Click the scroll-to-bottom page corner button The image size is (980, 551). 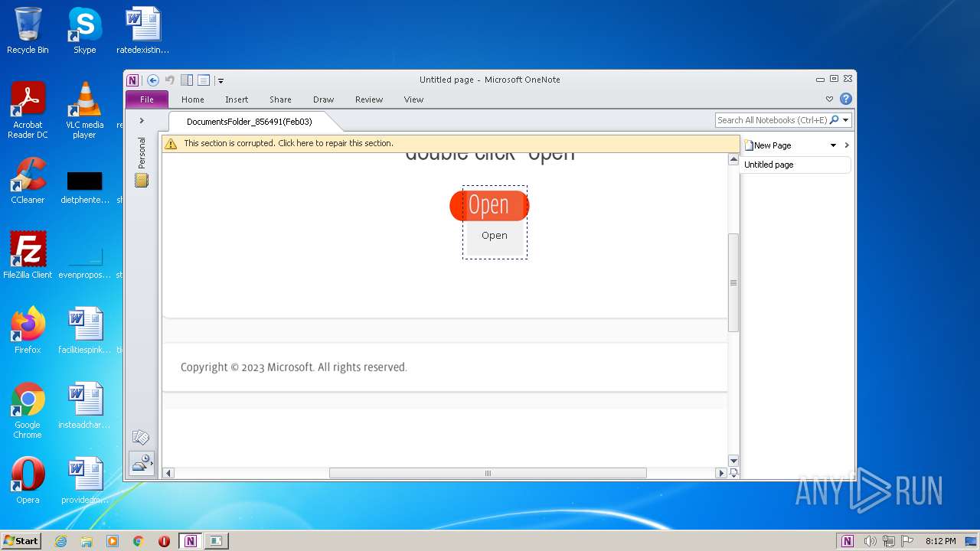coord(733,473)
